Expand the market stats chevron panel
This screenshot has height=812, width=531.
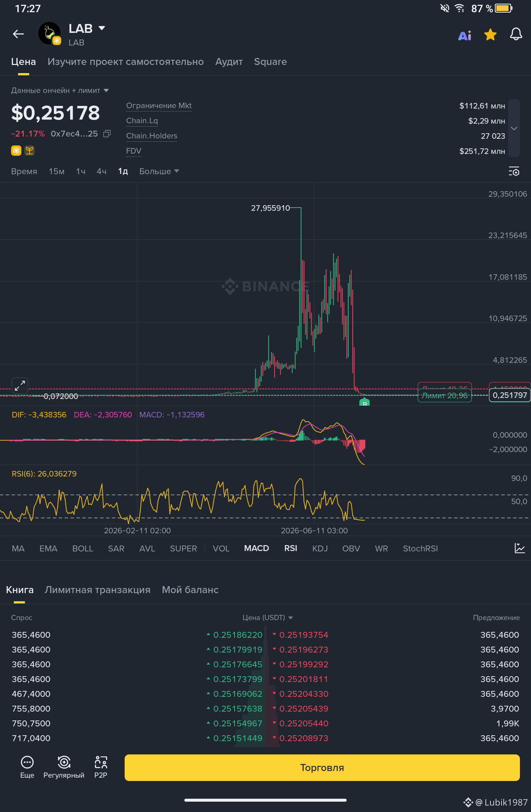click(514, 128)
